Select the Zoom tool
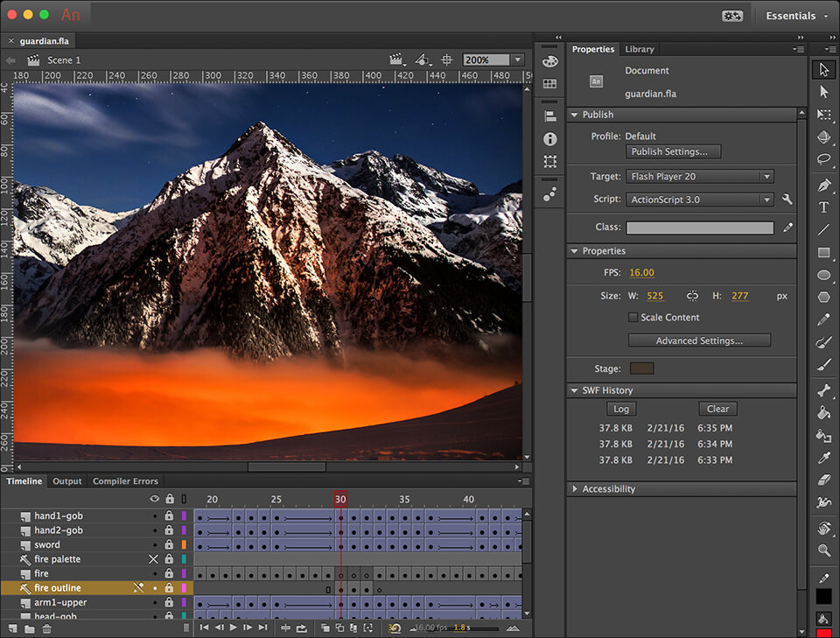This screenshot has width=840, height=638. [x=824, y=551]
